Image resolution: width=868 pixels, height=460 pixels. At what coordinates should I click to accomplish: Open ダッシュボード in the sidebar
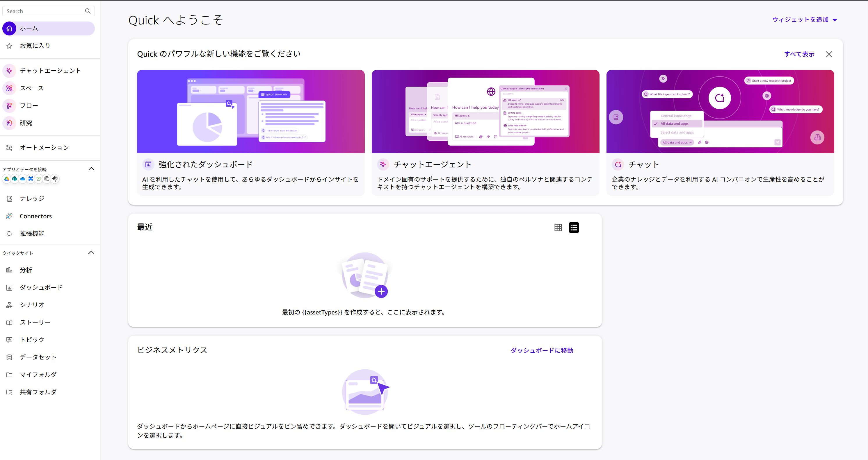[49, 287]
